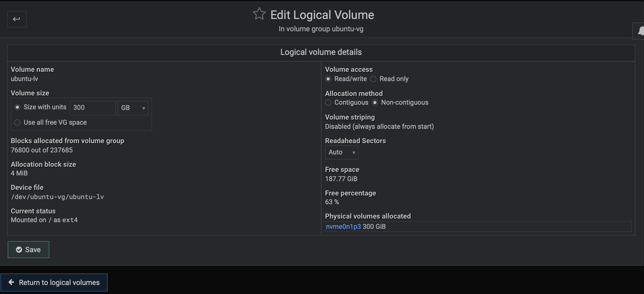Select Read/write volume access
The height and width of the screenshot is (294, 644).
coord(328,79)
